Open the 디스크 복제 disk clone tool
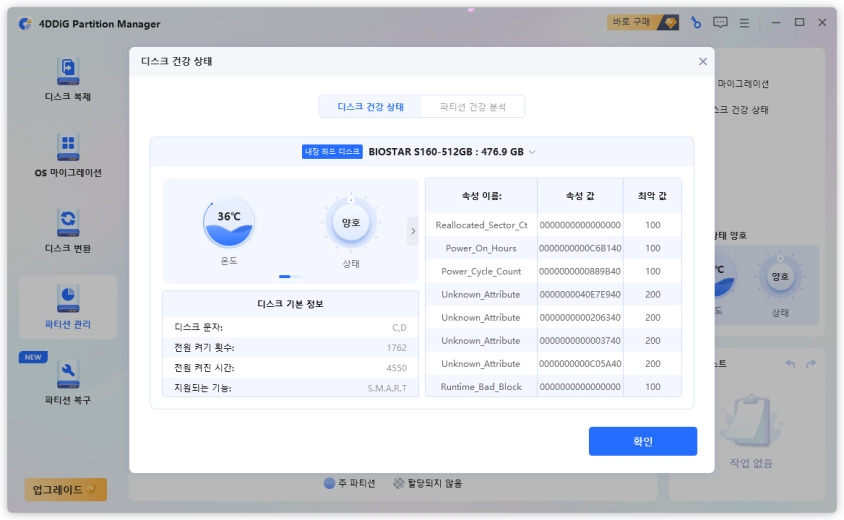 68,80
